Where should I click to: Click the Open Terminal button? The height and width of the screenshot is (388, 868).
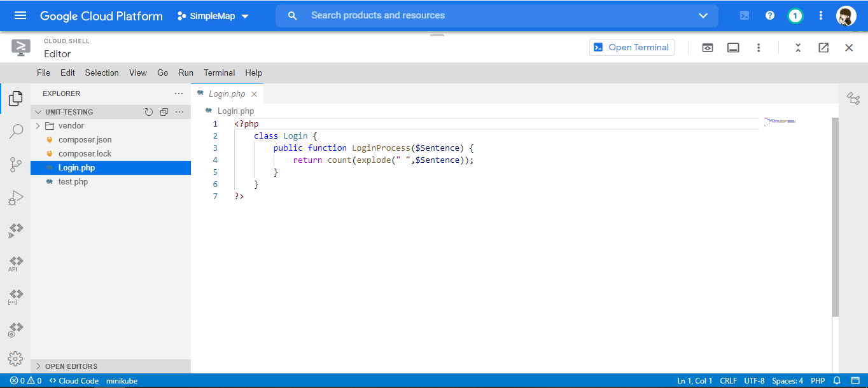(x=632, y=47)
